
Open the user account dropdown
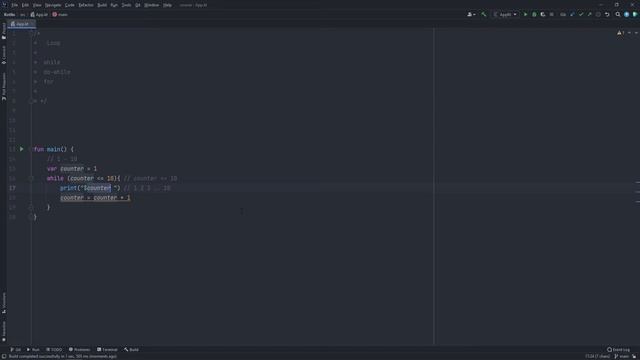(x=471, y=15)
